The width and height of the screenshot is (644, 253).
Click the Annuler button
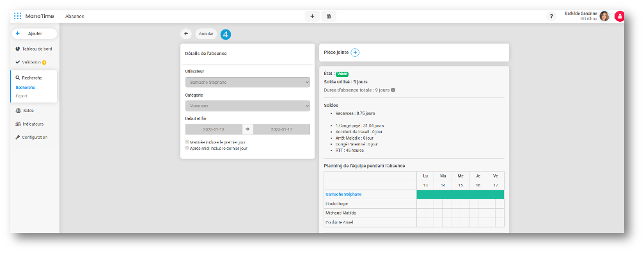[206, 34]
